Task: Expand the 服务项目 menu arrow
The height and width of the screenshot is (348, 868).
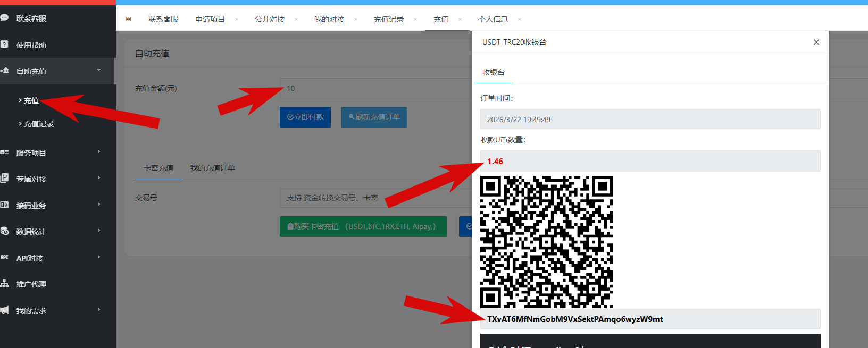Action: [x=99, y=152]
